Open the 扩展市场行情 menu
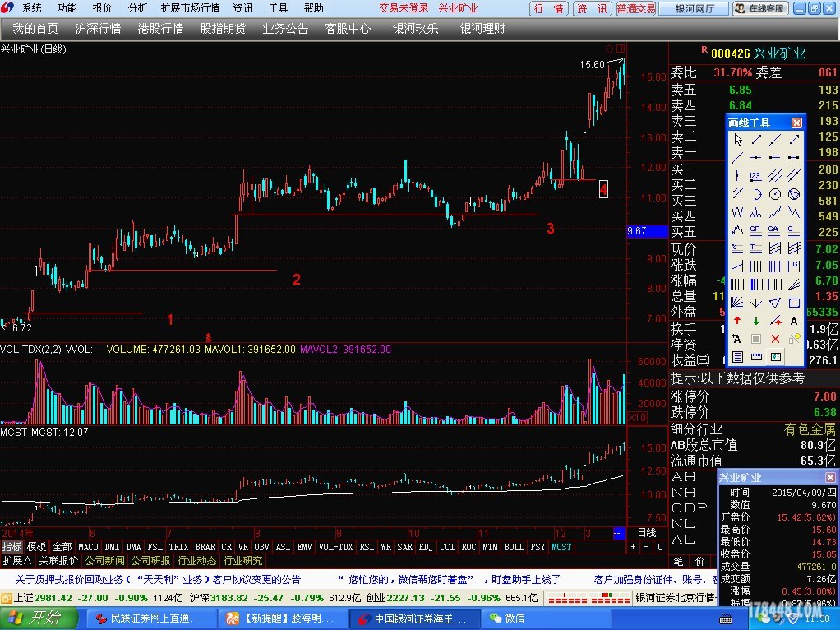 click(190, 8)
